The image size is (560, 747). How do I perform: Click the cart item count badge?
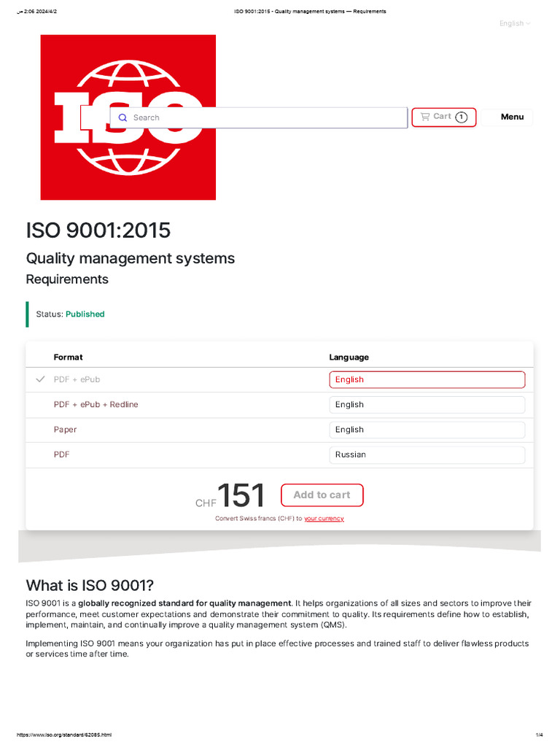click(461, 117)
